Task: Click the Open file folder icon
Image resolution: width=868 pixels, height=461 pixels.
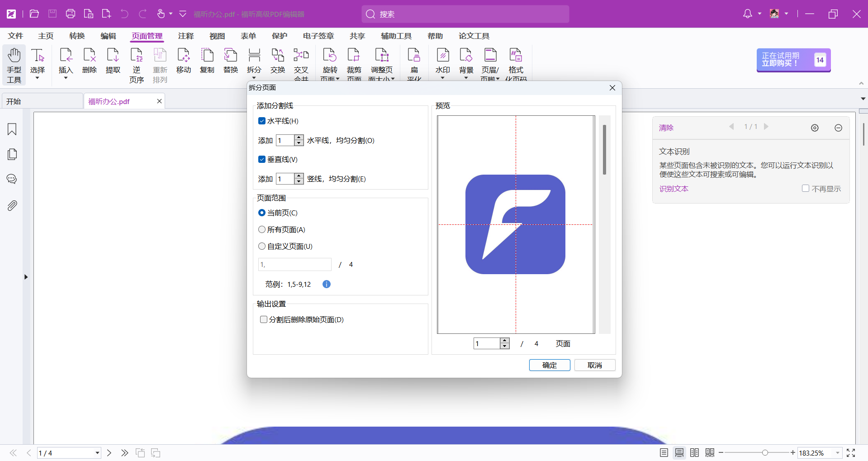Action: [34, 14]
